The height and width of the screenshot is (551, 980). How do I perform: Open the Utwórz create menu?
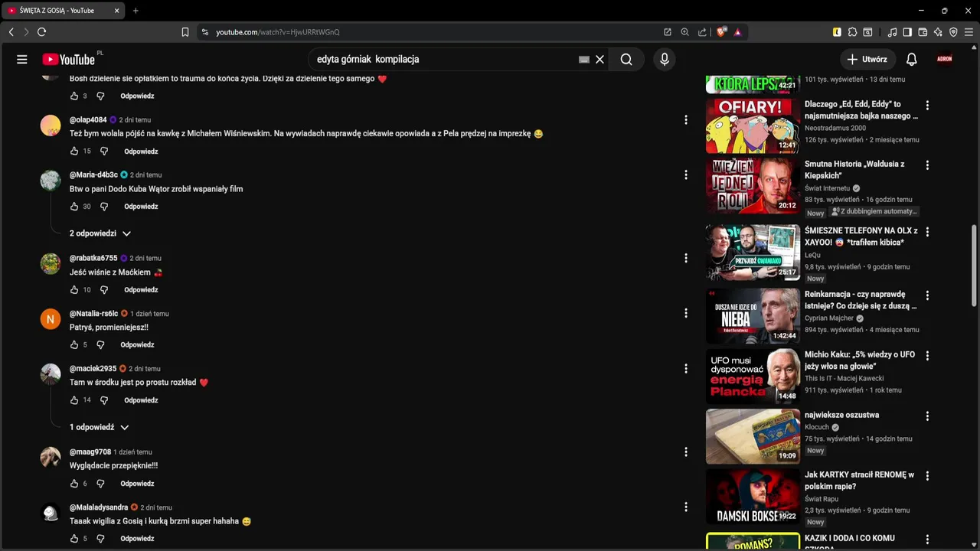coord(867,59)
